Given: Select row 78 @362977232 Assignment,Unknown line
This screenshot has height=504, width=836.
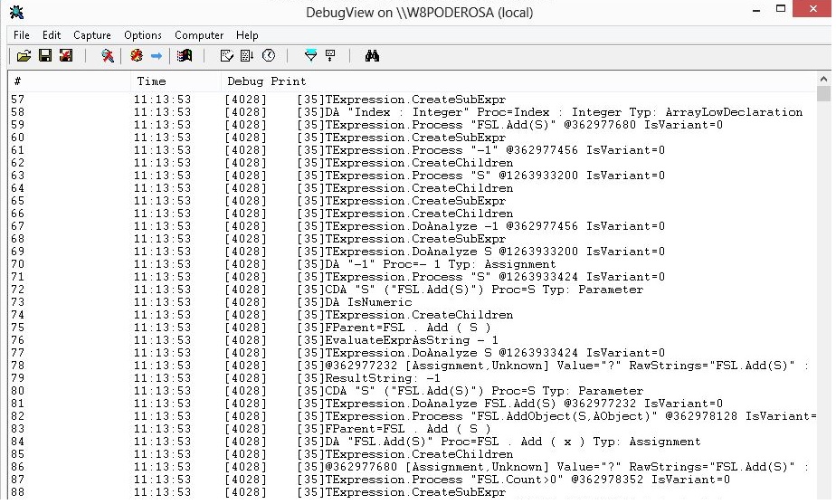Looking at the screenshot, I should click(413, 366).
